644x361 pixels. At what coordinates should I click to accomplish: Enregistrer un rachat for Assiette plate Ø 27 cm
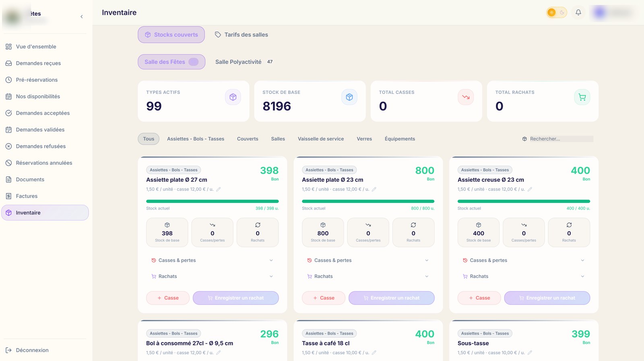(236, 298)
